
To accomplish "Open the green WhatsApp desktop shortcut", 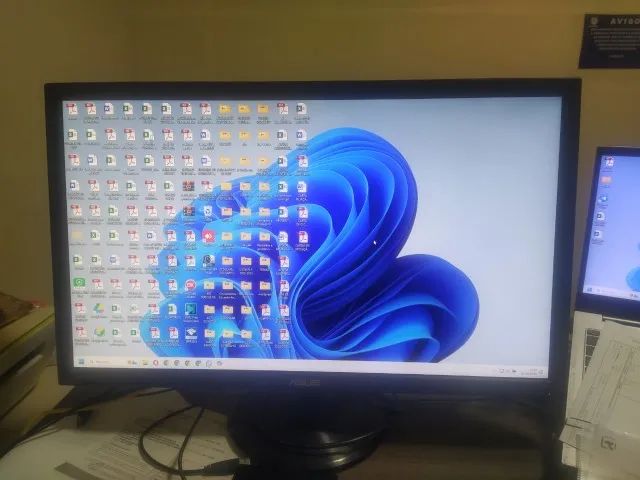I will (x=79, y=282).
